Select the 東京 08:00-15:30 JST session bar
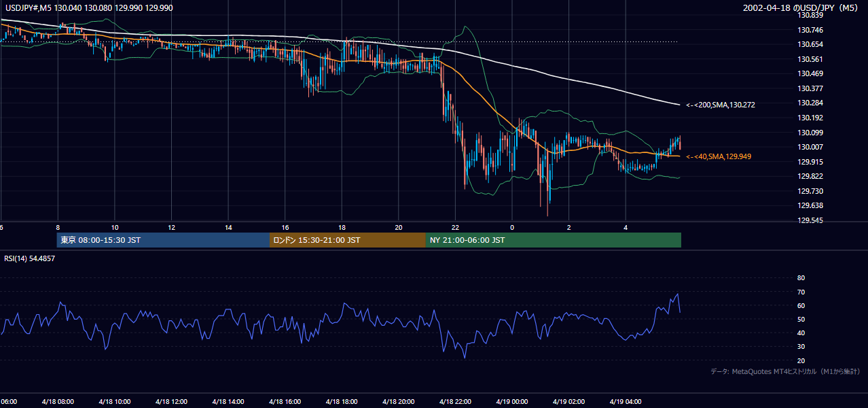The height and width of the screenshot is (408, 868). 163,240
